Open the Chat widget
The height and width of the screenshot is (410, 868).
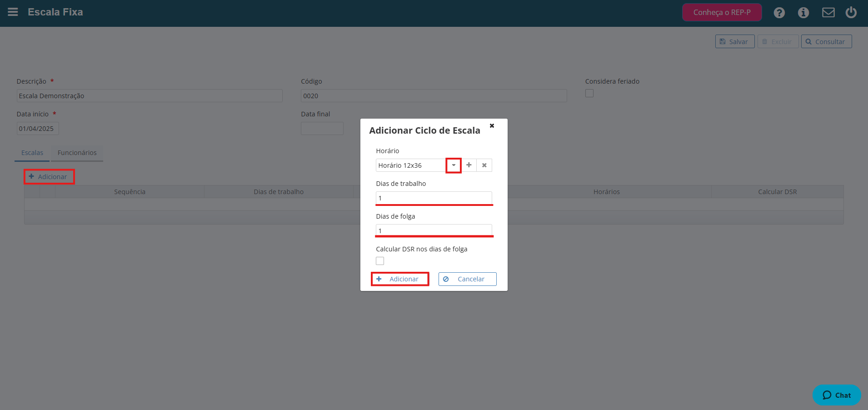837,395
